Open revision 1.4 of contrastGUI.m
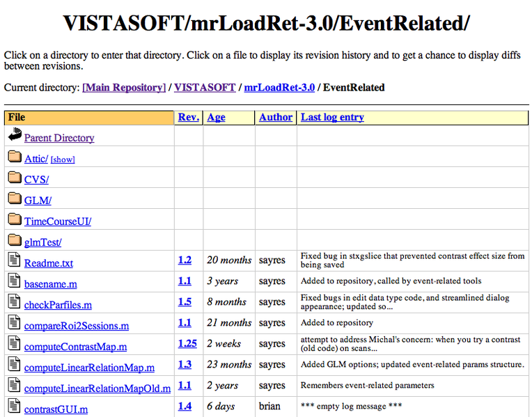 [185, 406]
